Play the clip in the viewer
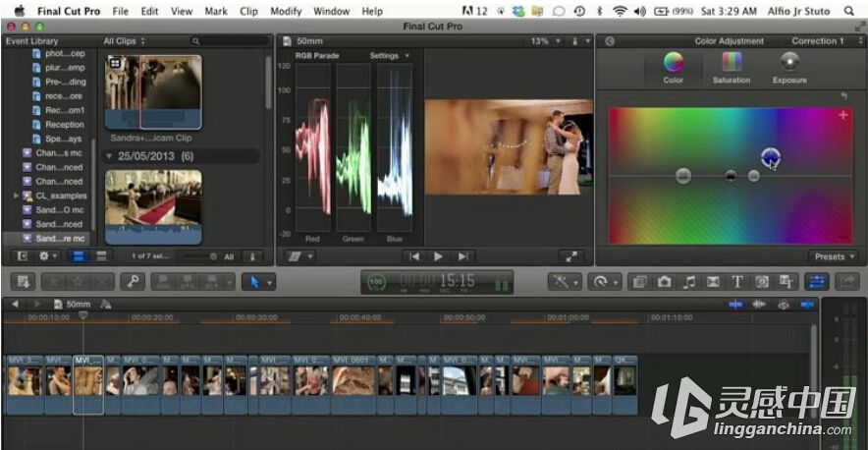 [439, 256]
